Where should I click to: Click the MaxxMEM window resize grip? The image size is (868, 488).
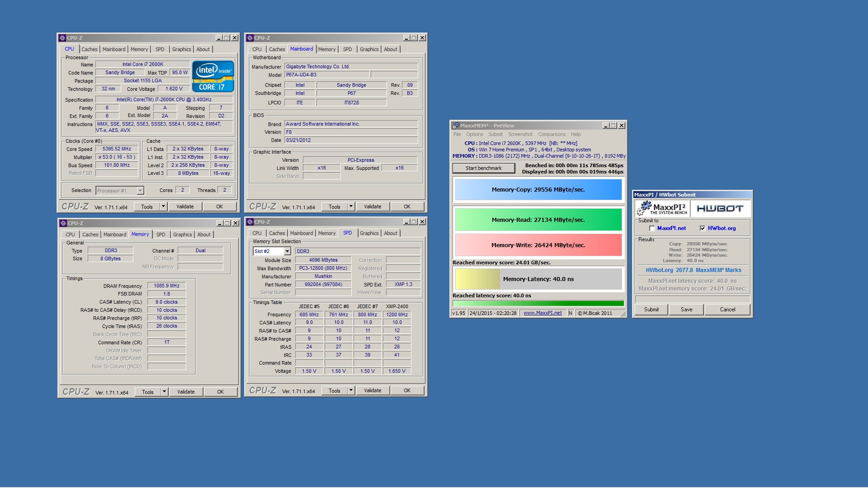tap(623, 314)
